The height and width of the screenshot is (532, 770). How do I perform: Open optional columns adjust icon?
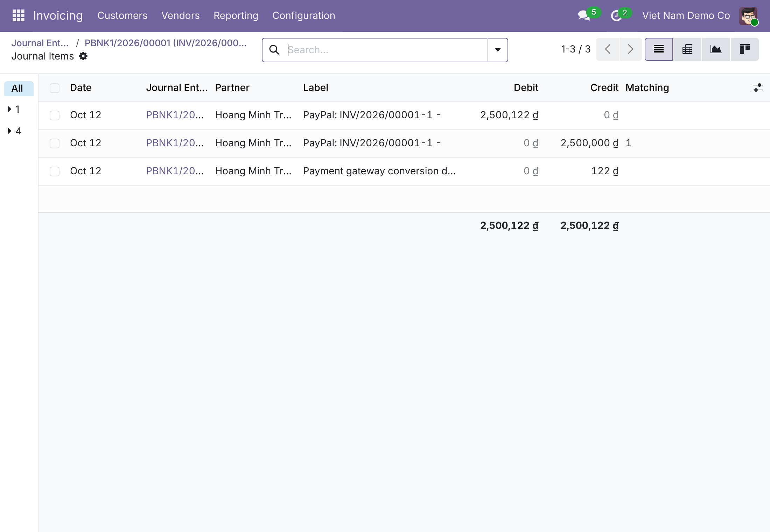pos(757,87)
